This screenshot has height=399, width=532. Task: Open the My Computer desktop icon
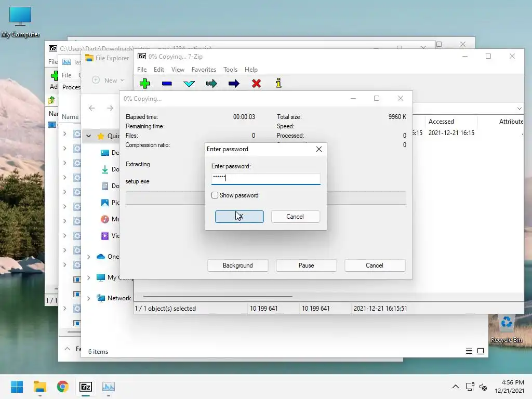(20, 22)
